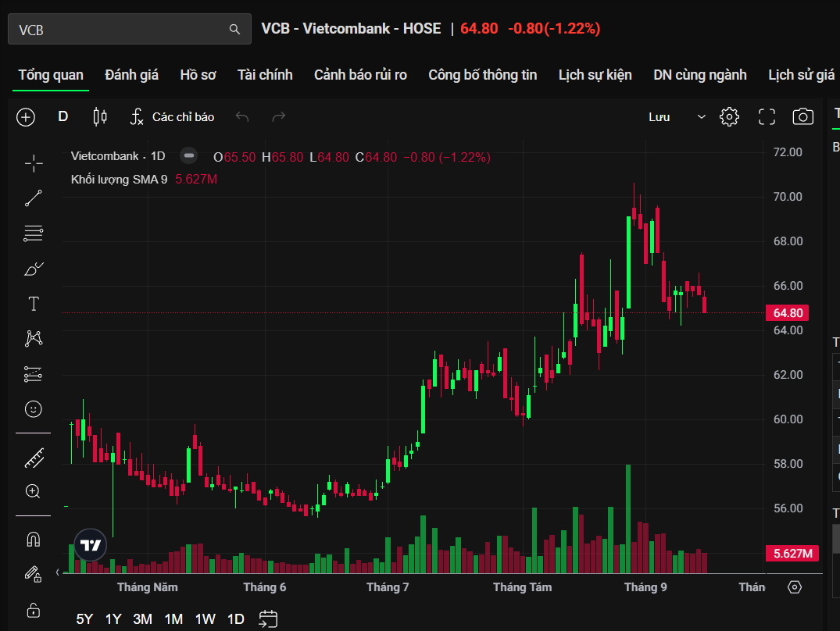Open the go to date calendar icon

pos(268,619)
